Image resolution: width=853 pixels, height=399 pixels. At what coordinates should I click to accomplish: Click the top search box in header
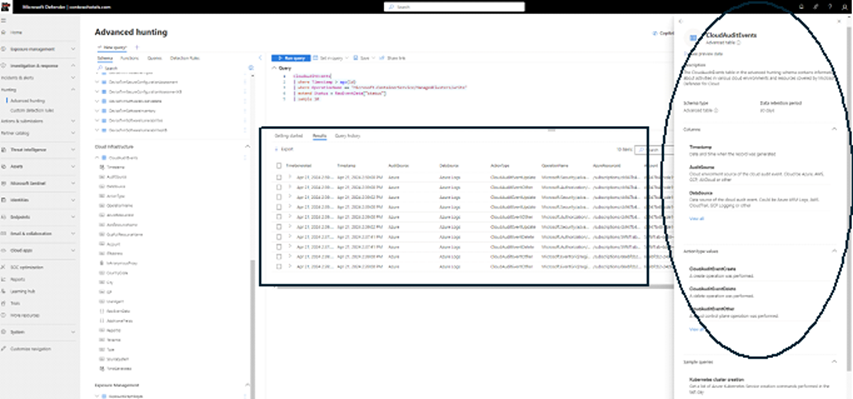click(x=454, y=7)
